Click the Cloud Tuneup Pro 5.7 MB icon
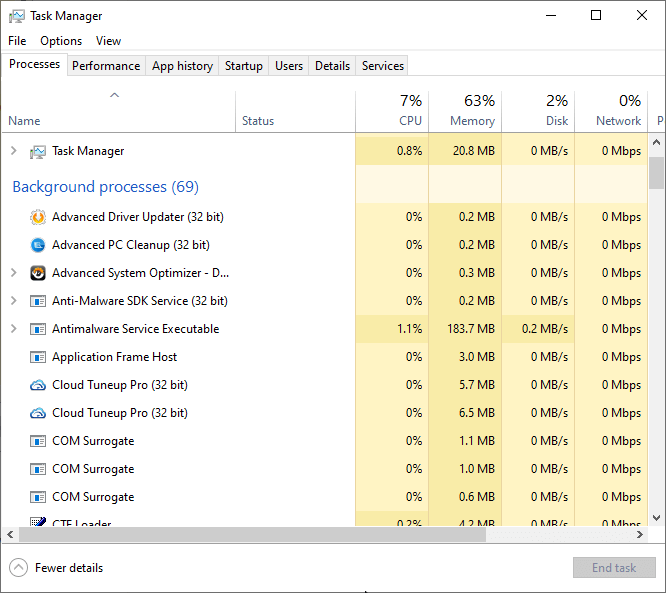This screenshot has width=666, height=593. click(38, 385)
